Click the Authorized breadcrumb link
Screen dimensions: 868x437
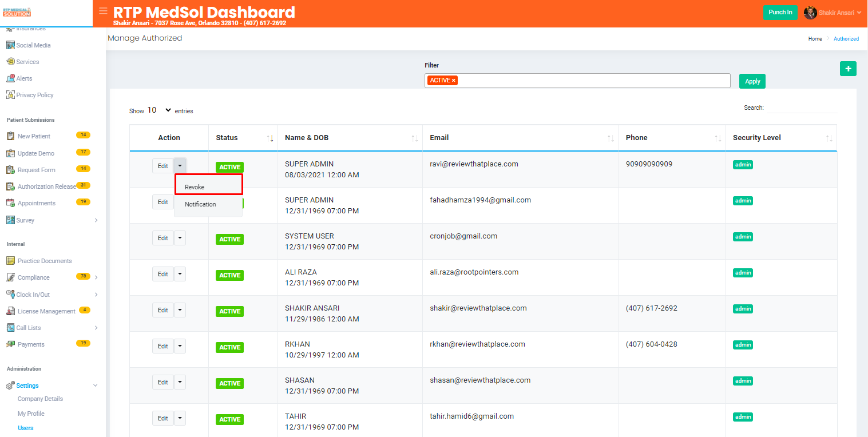click(846, 39)
